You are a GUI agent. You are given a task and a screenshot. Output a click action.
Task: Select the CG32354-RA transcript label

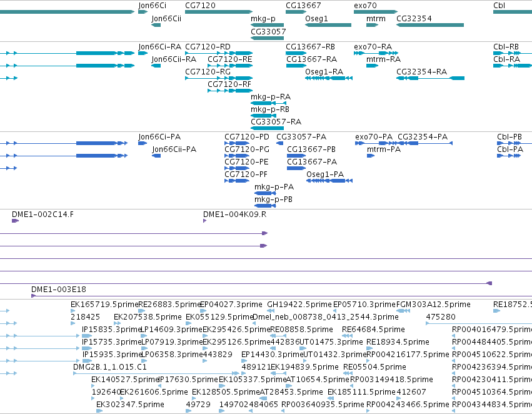click(x=421, y=72)
